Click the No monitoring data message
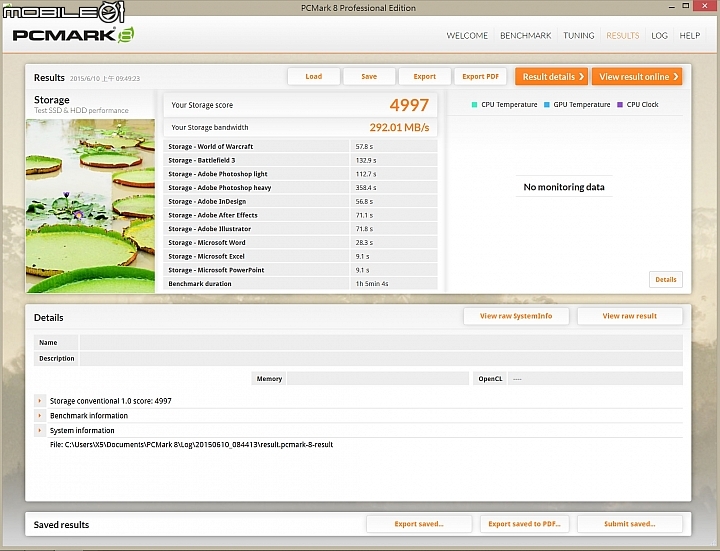Viewport: 720px width, 551px height. [x=564, y=187]
